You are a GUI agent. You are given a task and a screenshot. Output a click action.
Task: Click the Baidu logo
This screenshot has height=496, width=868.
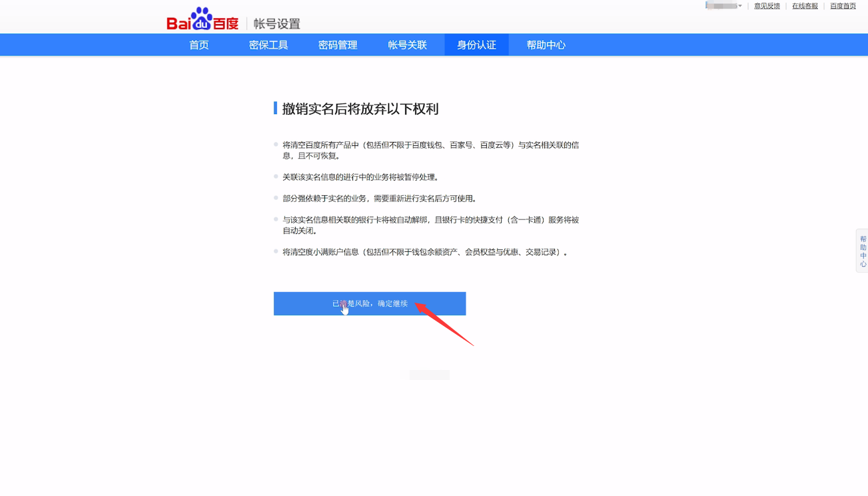202,19
